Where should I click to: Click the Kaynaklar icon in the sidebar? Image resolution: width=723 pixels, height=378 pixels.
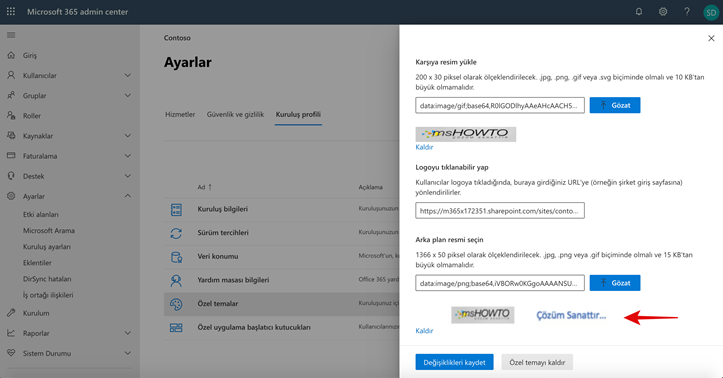click(11, 136)
